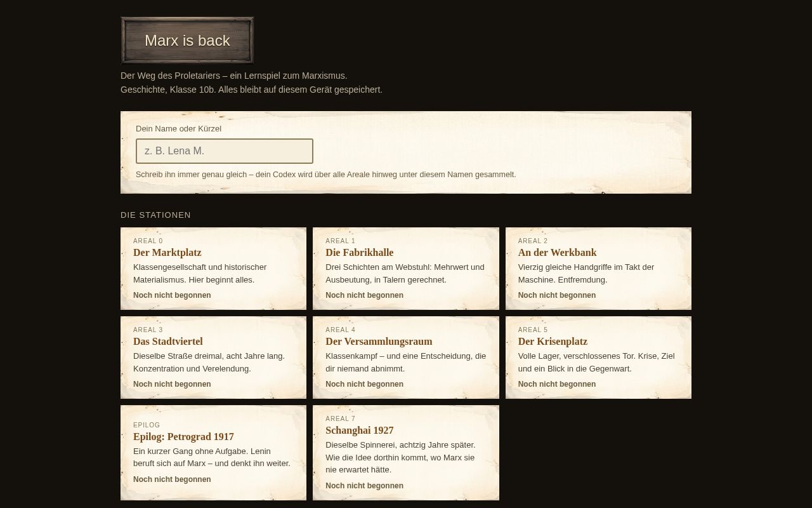Click 'Noch nicht begonnen' status under An der Werkbank
The width and height of the screenshot is (812, 508).
[x=557, y=295]
